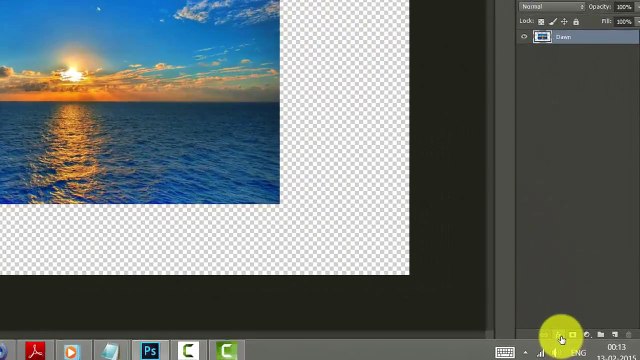Create a new group folder icon

point(601,335)
